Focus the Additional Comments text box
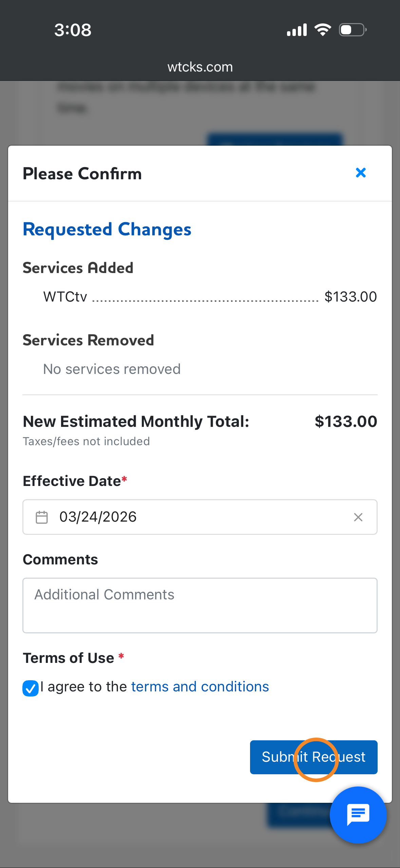400x868 pixels. [200, 605]
